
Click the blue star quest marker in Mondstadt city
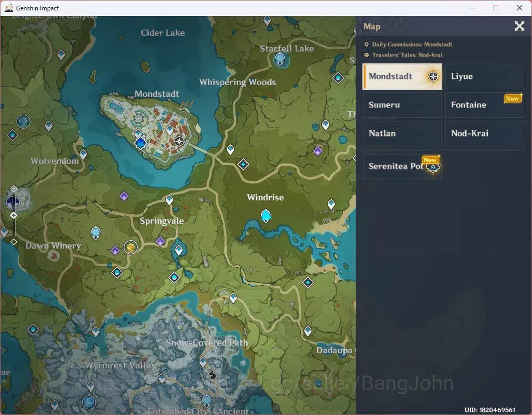(x=140, y=143)
